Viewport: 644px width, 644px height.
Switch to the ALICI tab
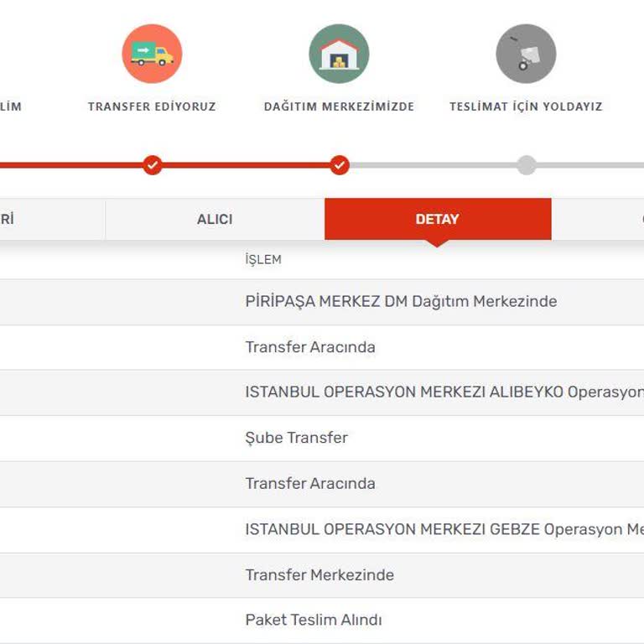click(x=215, y=219)
